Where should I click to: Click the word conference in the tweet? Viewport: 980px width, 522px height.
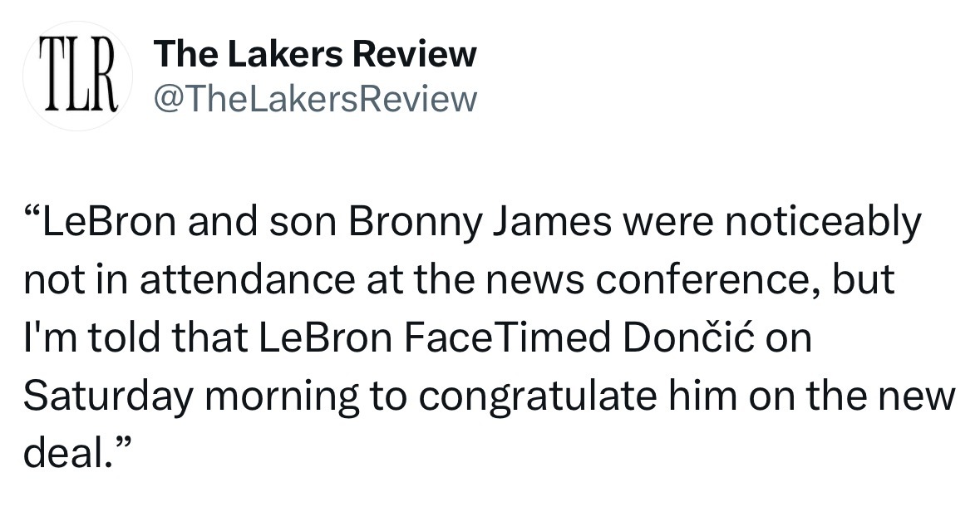click(x=708, y=280)
